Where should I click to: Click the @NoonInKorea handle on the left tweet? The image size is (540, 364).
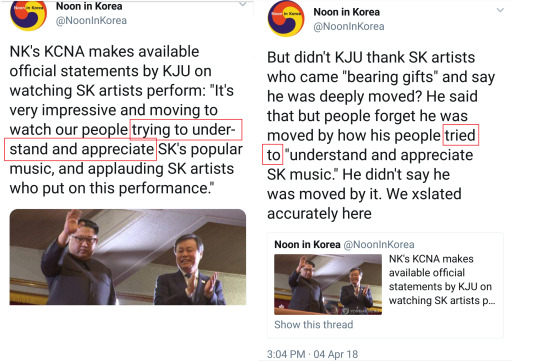coord(91,21)
